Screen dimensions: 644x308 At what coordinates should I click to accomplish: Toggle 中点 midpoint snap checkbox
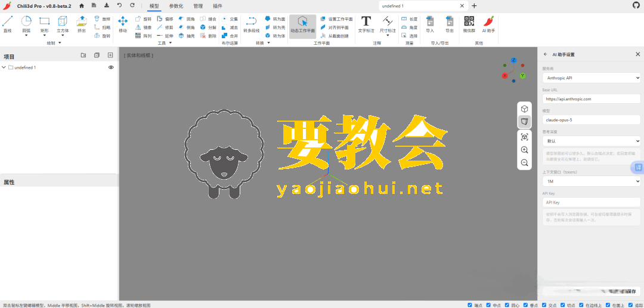click(x=488, y=305)
